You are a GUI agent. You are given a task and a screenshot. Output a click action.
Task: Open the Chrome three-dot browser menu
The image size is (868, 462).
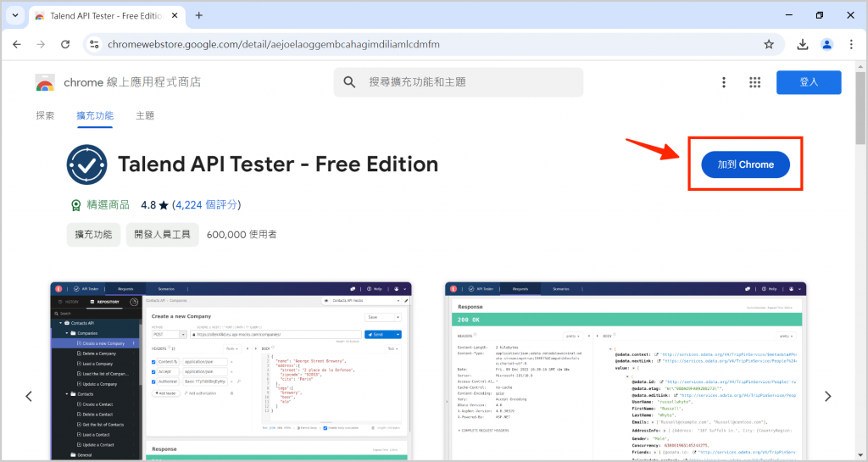click(851, 44)
